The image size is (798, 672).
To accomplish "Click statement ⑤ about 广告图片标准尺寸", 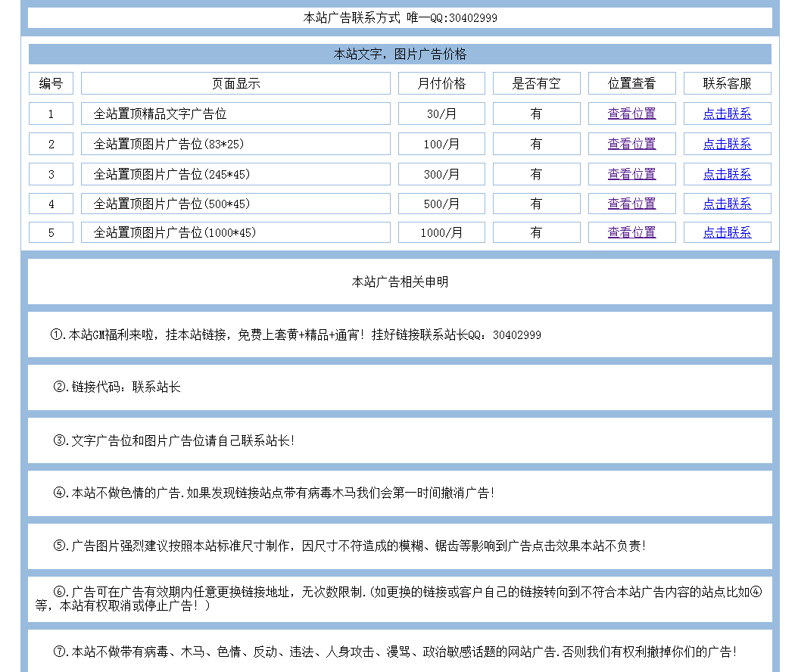I will pyautogui.click(x=400, y=546).
